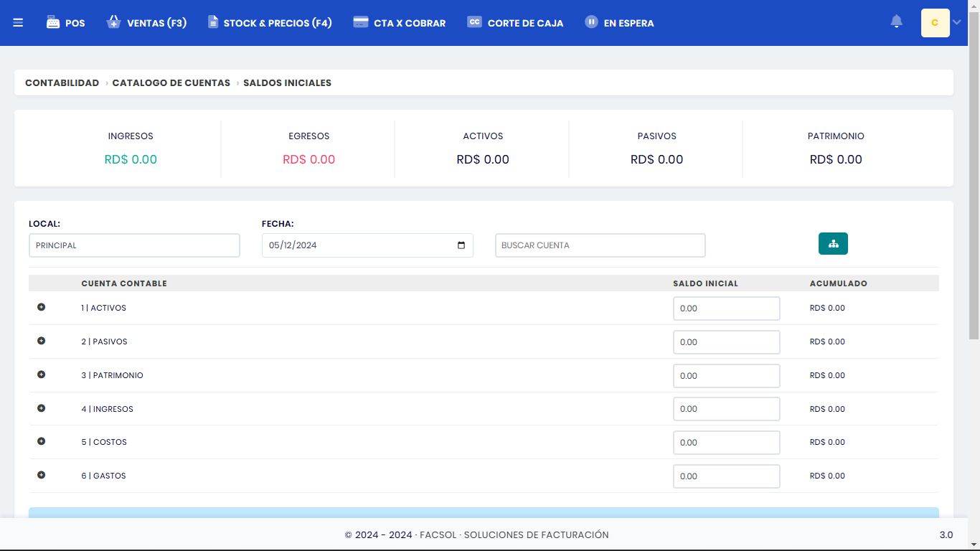This screenshot has height=551, width=980.
Task: Click the notification bell icon
Action: tap(896, 22)
